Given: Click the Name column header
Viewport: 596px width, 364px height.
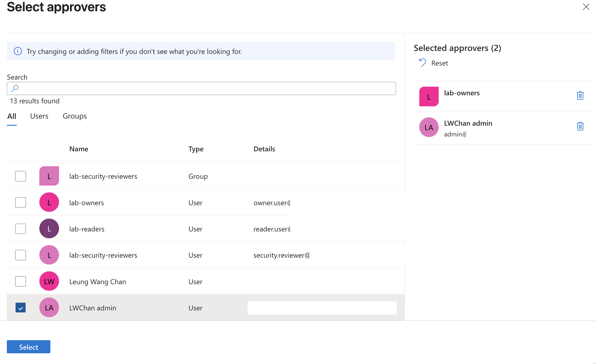Looking at the screenshot, I should click(x=79, y=149).
